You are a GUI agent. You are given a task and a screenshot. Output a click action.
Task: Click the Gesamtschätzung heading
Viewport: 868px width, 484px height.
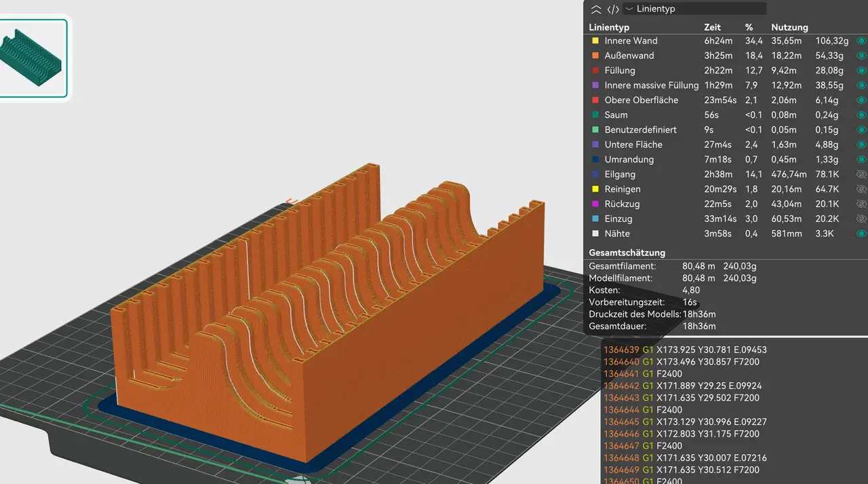(627, 253)
